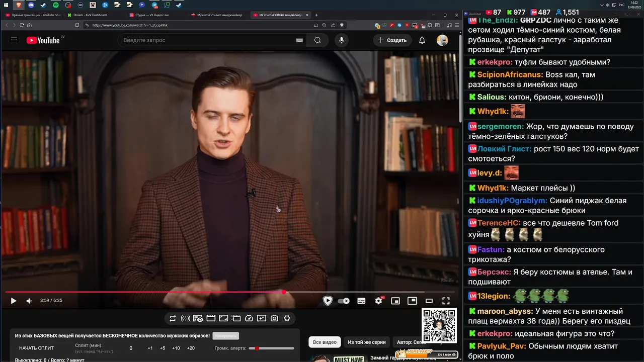
Task: Open the YouTube hamburger guide menu
Action: pos(14,40)
